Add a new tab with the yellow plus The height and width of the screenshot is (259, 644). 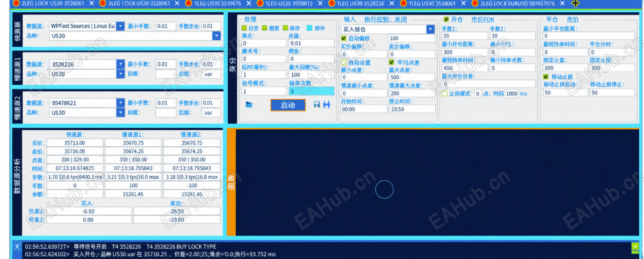(x=576, y=3)
